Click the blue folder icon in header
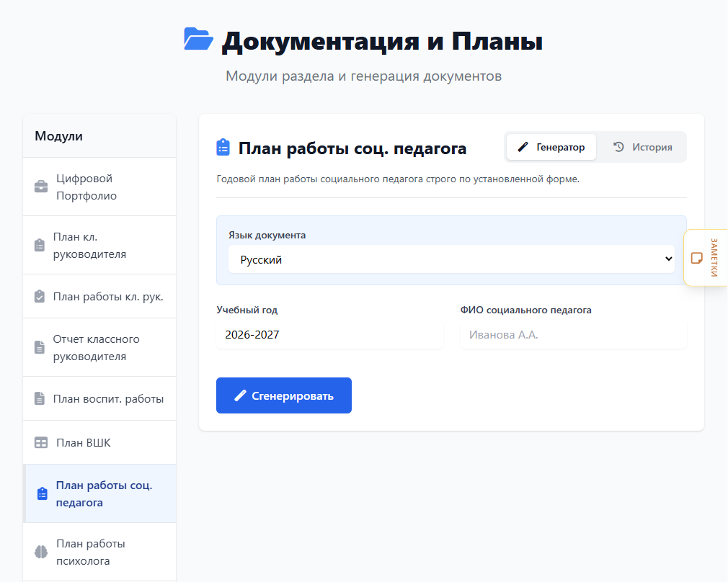The height and width of the screenshot is (582, 728). (198, 39)
